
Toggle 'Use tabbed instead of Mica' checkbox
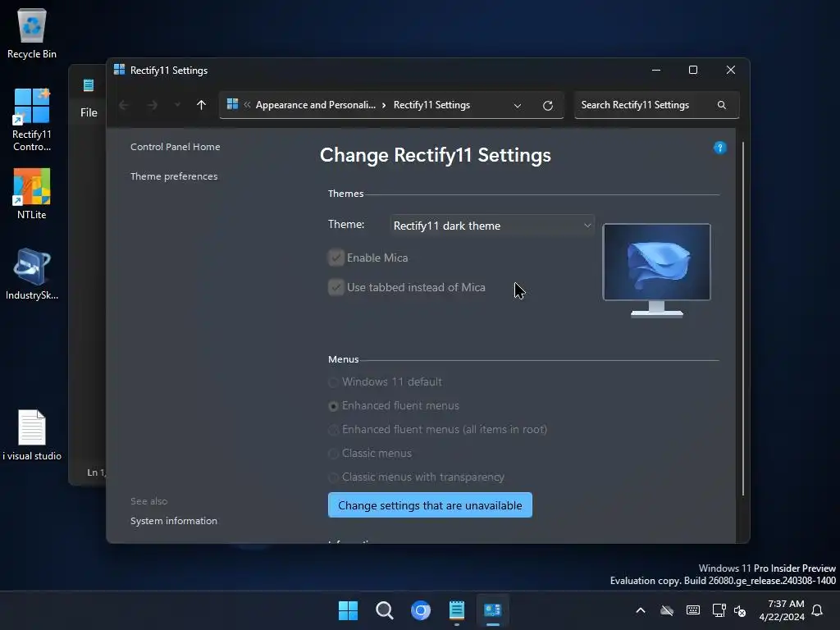coord(336,287)
